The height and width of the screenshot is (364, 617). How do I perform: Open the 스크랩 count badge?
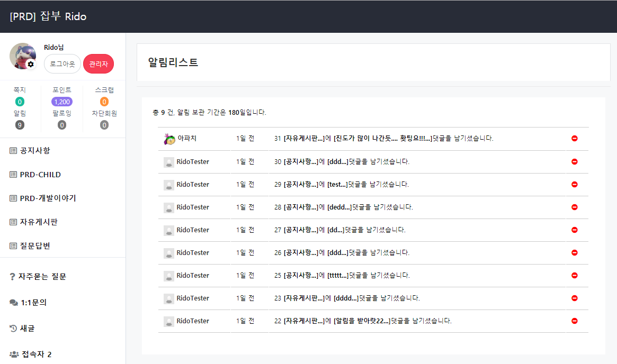point(104,102)
